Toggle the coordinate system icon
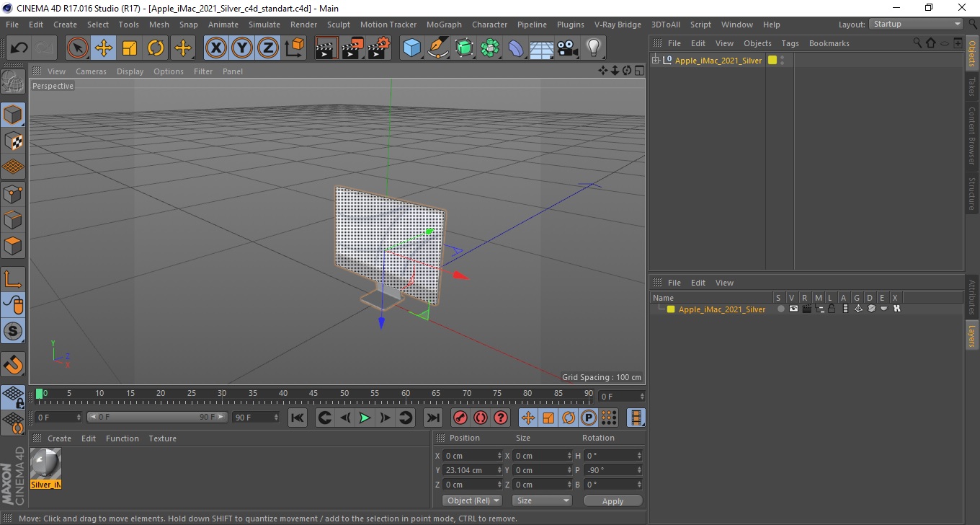The width and height of the screenshot is (980, 525). 294,48
